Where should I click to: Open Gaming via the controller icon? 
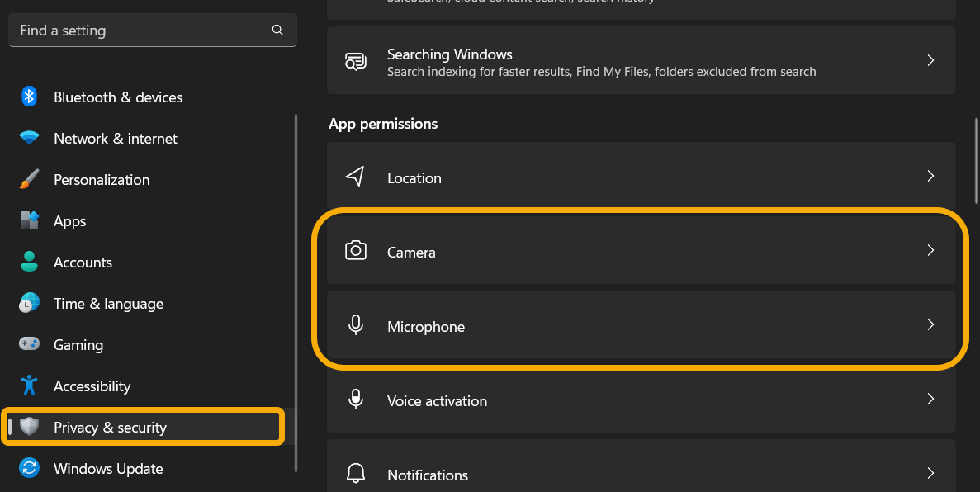point(29,344)
